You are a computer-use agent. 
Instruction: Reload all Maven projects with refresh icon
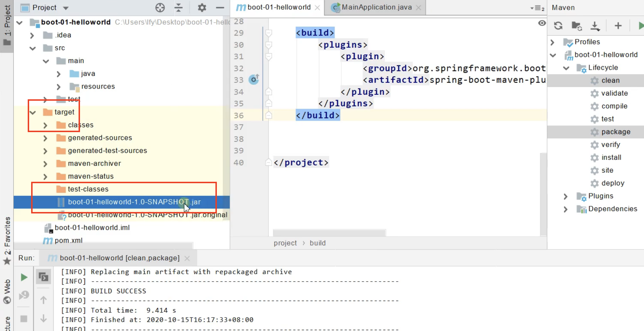pyautogui.click(x=558, y=26)
